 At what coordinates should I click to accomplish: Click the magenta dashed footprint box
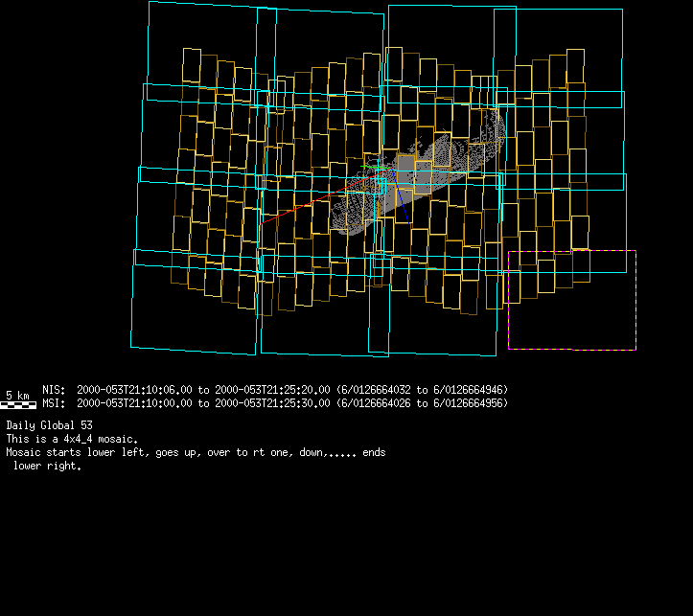pyautogui.click(x=571, y=300)
